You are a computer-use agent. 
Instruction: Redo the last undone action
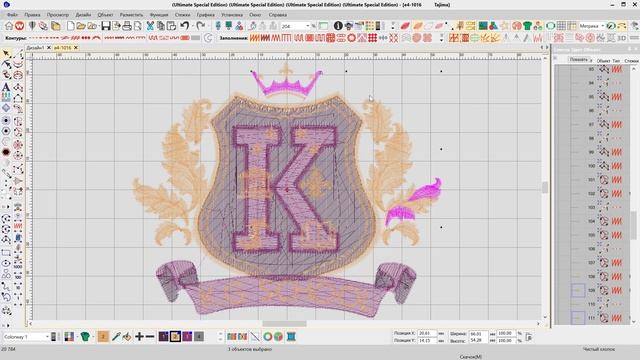coord(200,26)
